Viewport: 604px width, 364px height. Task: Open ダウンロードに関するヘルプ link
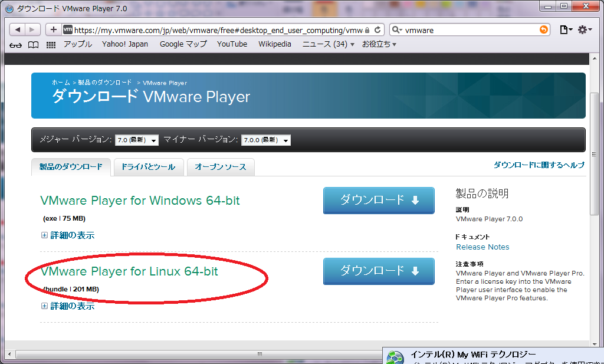click(539, 165)
